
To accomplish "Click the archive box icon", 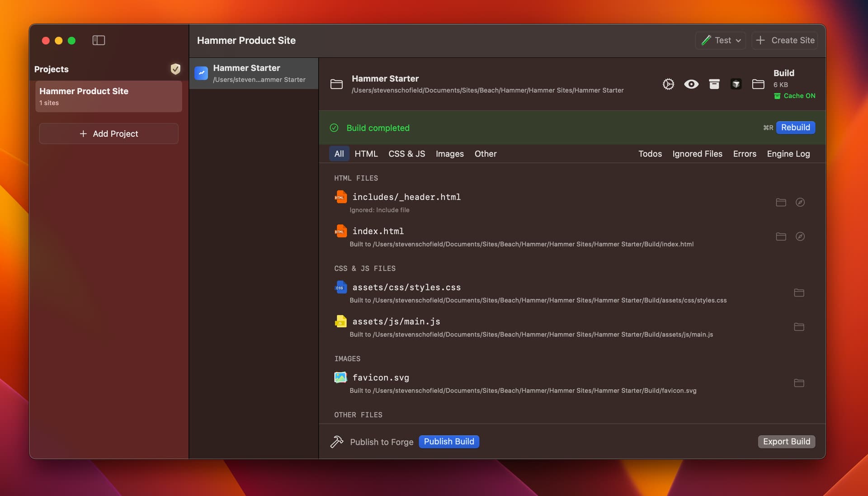I will coord(714,84).
